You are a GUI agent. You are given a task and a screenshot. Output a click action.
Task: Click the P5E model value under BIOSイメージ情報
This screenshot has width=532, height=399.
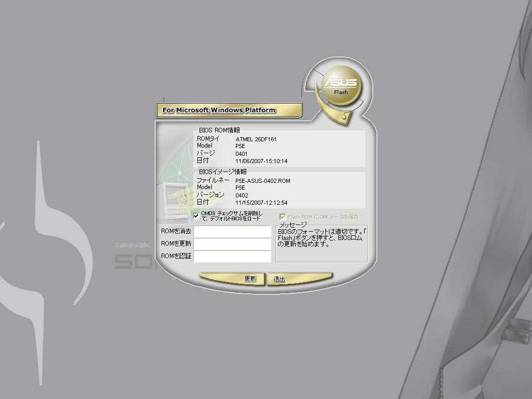pos(240,188)
